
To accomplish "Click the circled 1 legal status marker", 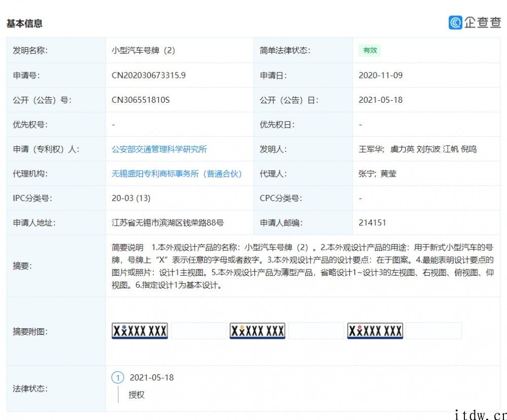I will [118, 377].
